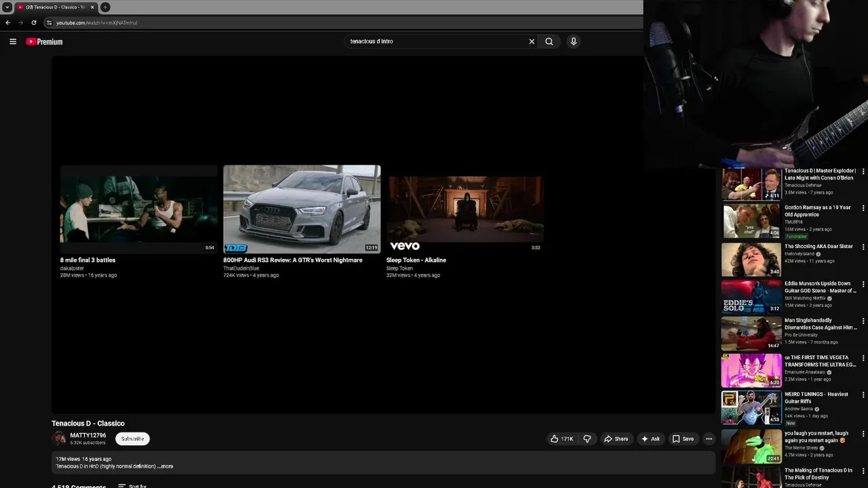Open The Shooting AKA Dear Sister thumbnail
868x488 pixels.
click(x=751, y=259)
